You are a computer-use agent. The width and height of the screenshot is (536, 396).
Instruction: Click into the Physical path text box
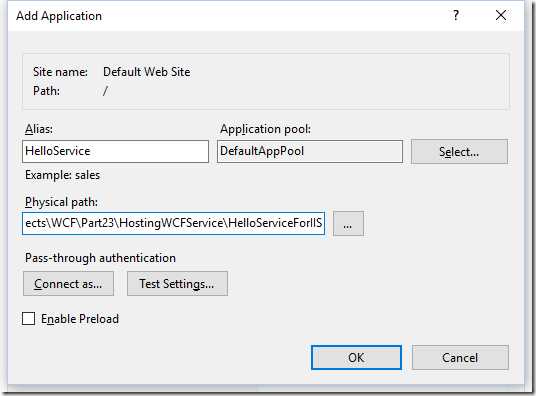point(174,223)
